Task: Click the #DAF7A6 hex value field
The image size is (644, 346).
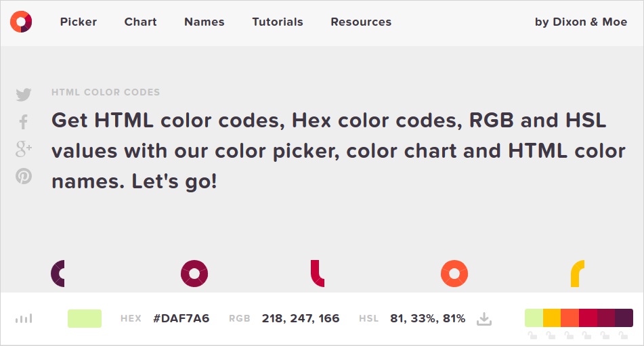Action: 181,318
